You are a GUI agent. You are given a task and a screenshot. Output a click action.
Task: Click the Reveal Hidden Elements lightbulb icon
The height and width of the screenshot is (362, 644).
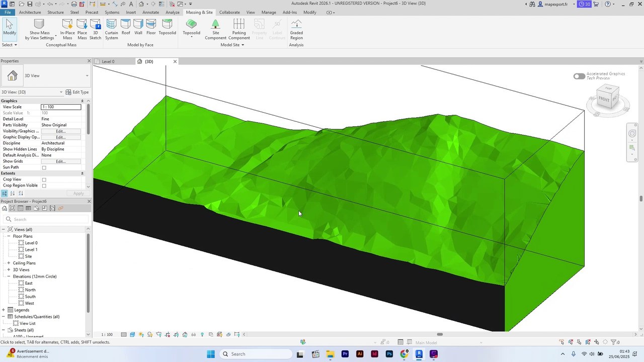tap(202, 335)
